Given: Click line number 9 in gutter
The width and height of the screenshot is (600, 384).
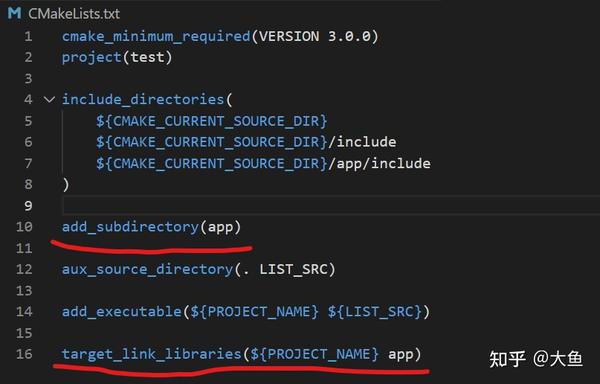Looking at the screenshot, I should tap(28, 206).
